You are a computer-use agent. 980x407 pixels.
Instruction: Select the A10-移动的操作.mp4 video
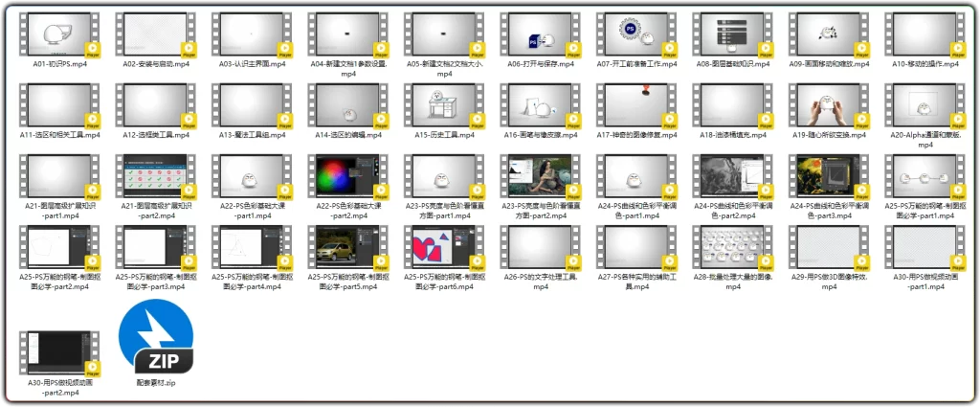(x=925, y=35)
